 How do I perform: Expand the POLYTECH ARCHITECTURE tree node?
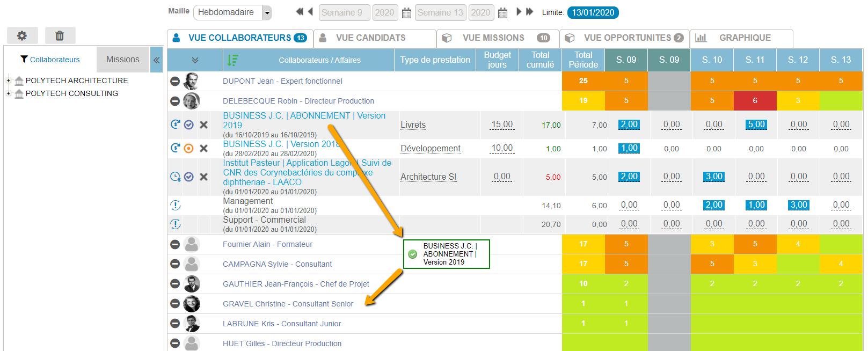pos(8,81)
